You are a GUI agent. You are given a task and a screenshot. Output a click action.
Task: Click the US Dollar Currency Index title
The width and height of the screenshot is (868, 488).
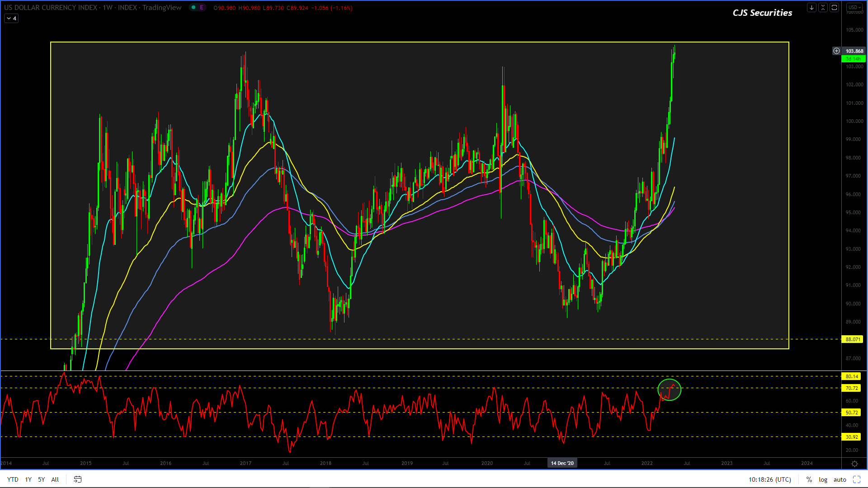point(51,8)
